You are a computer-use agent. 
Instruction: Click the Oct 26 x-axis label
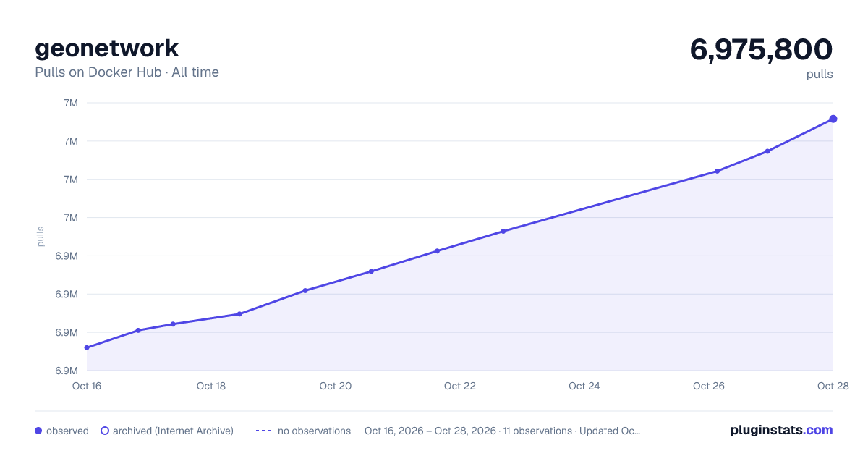tap(709, 386)
